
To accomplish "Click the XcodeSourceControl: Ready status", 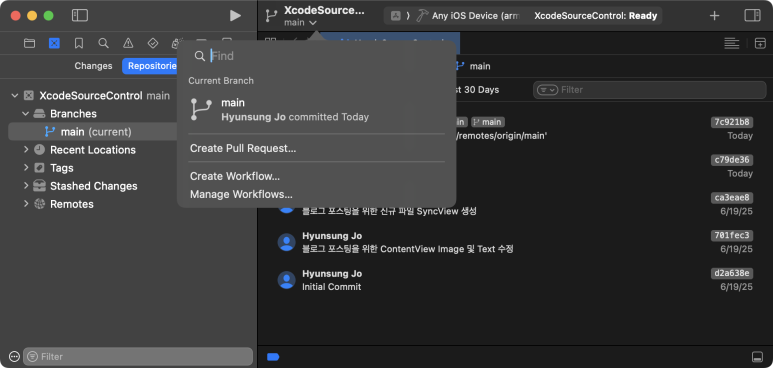I will 596,16.
